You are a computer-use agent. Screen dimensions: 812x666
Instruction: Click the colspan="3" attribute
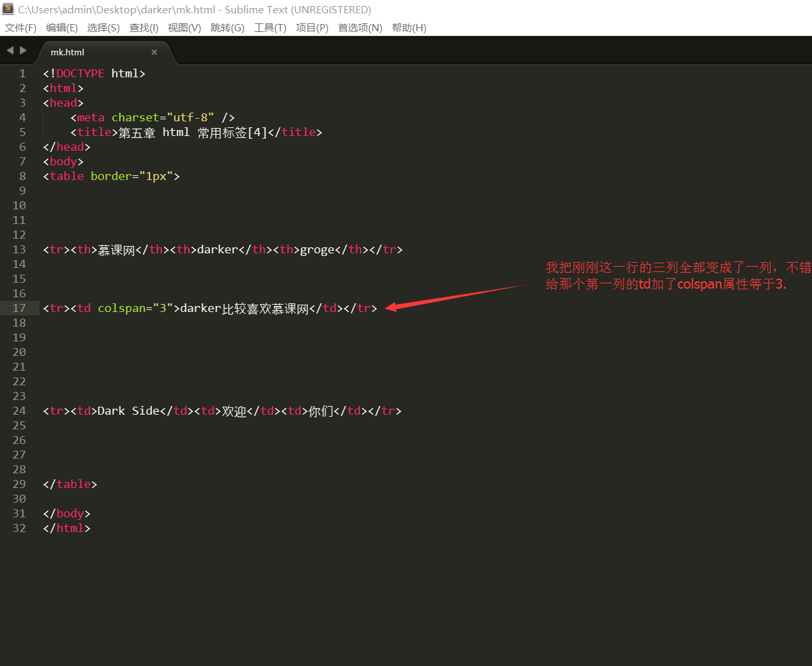click(x=135, y=308)
